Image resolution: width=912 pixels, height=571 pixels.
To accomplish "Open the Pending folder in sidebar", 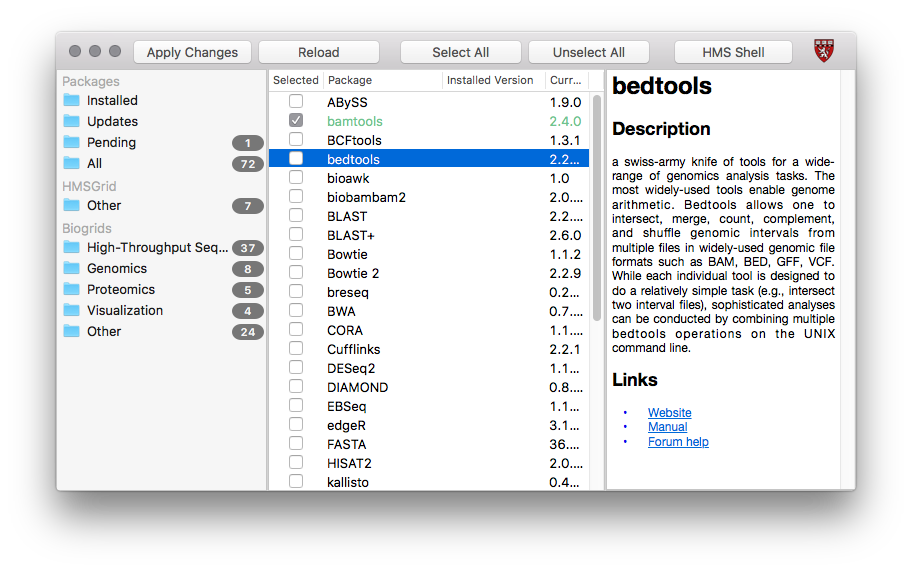I will pyautogui.click(x=111, y=142).
